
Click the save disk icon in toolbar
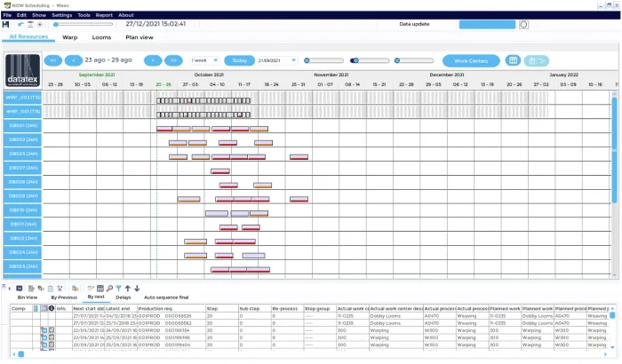point(7,24)
